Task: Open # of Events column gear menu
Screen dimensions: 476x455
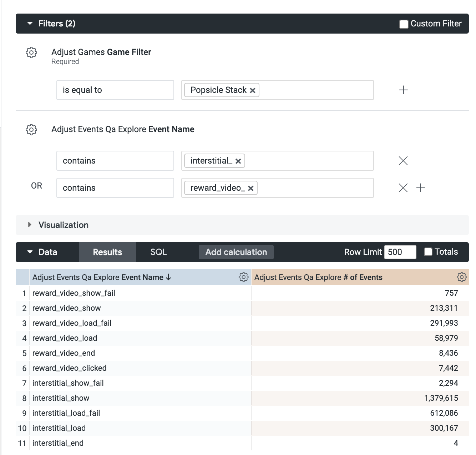Action: [x=462, y=277]
